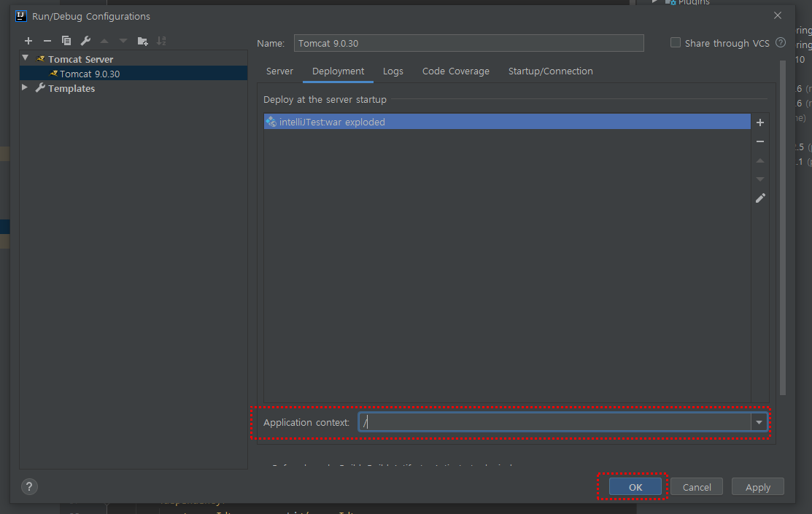Add deployment artifact with plus button
Screen dimensions: 812x514
point(760,122)
